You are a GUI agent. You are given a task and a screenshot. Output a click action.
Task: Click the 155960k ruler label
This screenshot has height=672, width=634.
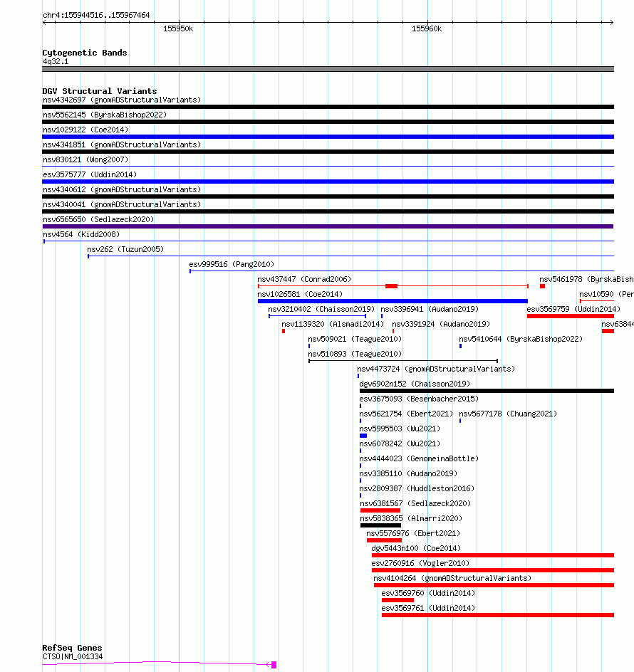(x=427, y=28)
